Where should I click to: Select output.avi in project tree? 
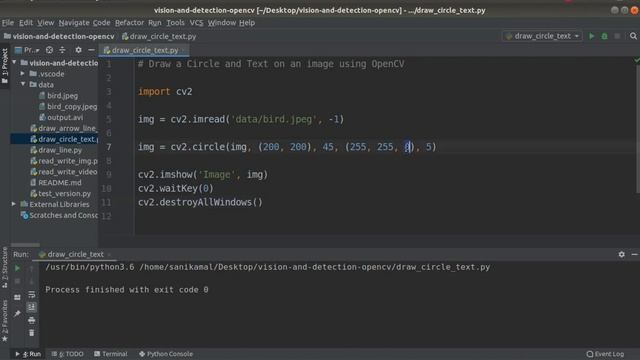point(61,118)
